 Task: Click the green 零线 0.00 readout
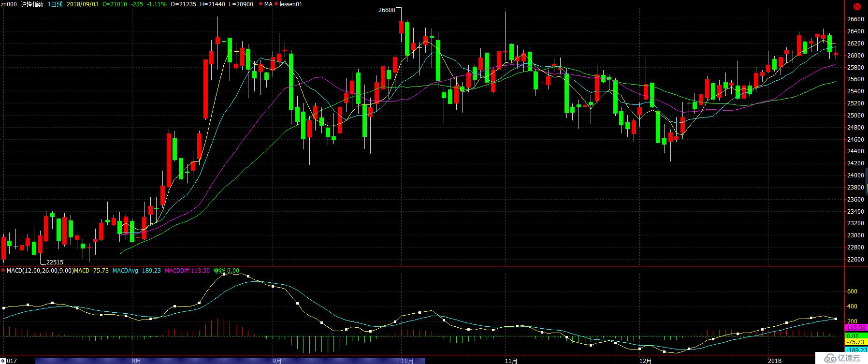pos(226,271)
